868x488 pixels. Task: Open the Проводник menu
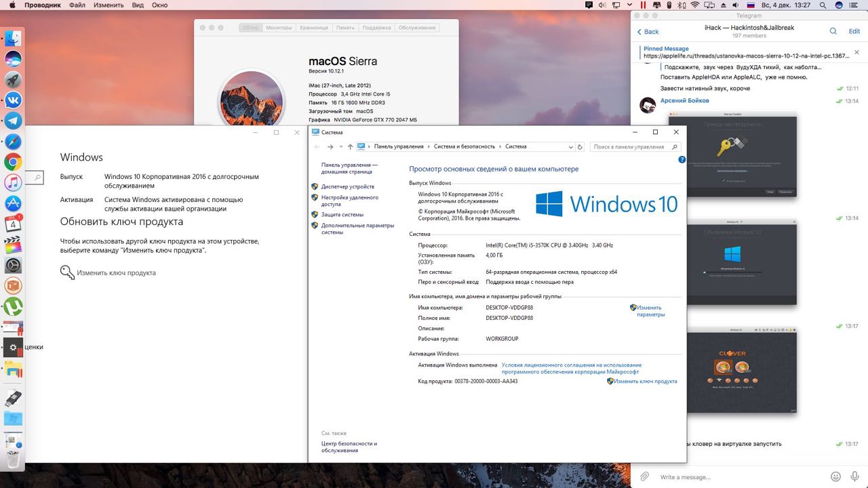(42, 5)
